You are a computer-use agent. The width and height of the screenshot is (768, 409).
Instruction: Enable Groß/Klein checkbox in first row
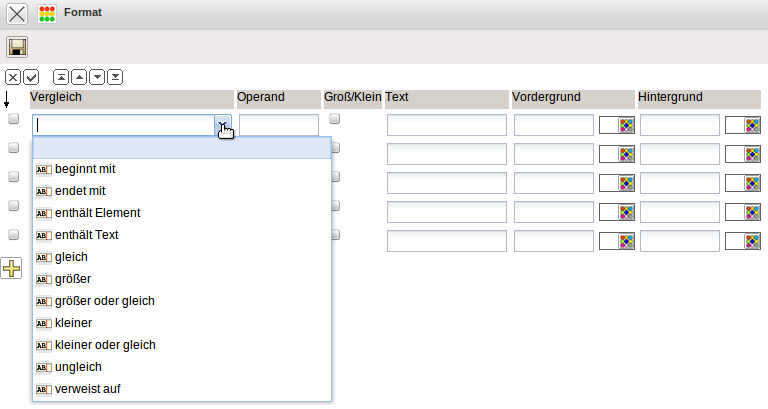click(x=335, y=119)
